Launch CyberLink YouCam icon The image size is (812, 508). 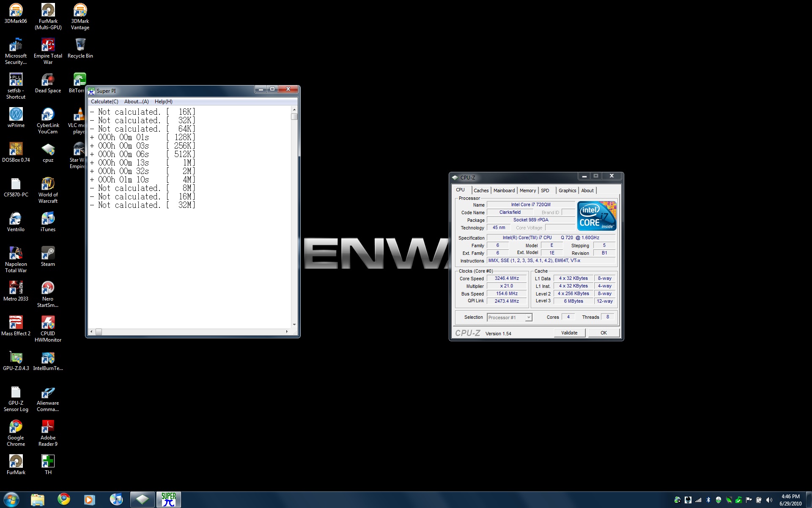point(48,121)
